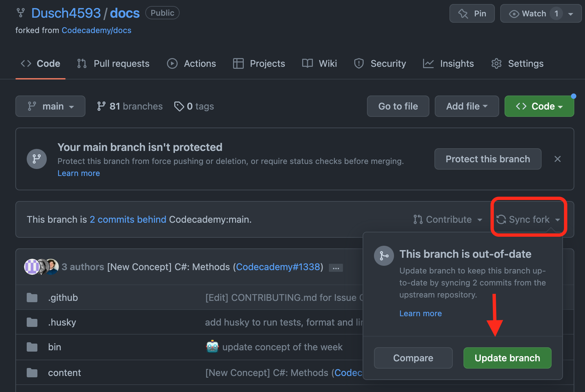Click the .husky folder icon

(32, 322)
